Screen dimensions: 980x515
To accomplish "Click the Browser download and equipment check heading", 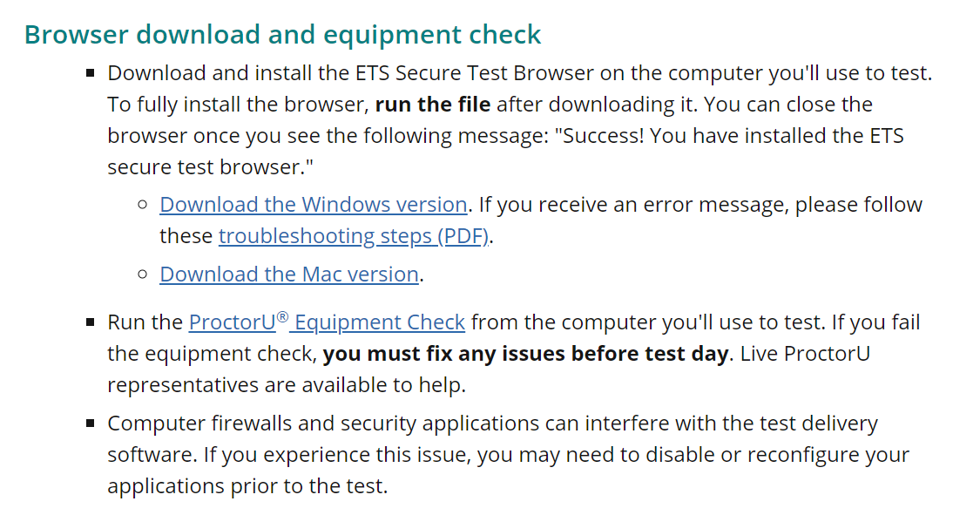I will [x=282, y=34].
